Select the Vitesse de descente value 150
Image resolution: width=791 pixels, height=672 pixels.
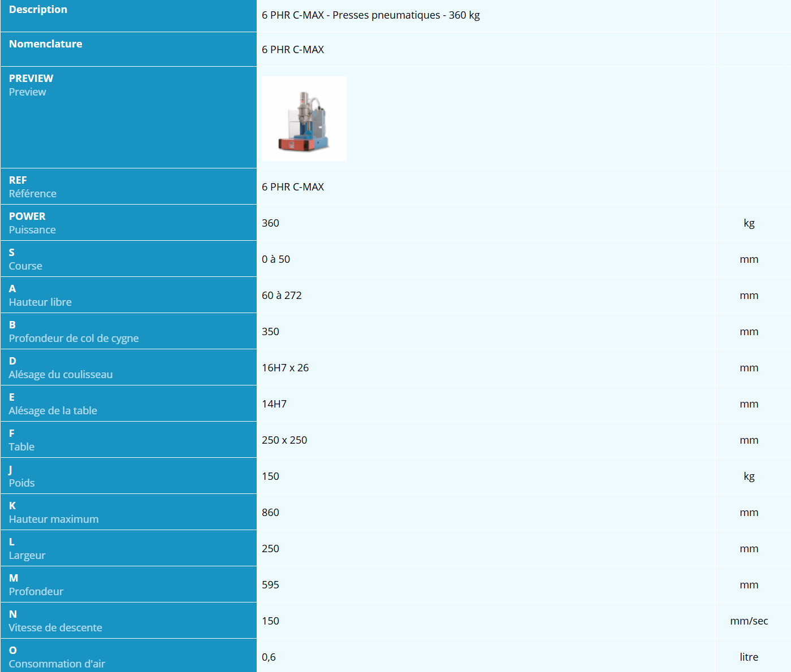(270, 621)
